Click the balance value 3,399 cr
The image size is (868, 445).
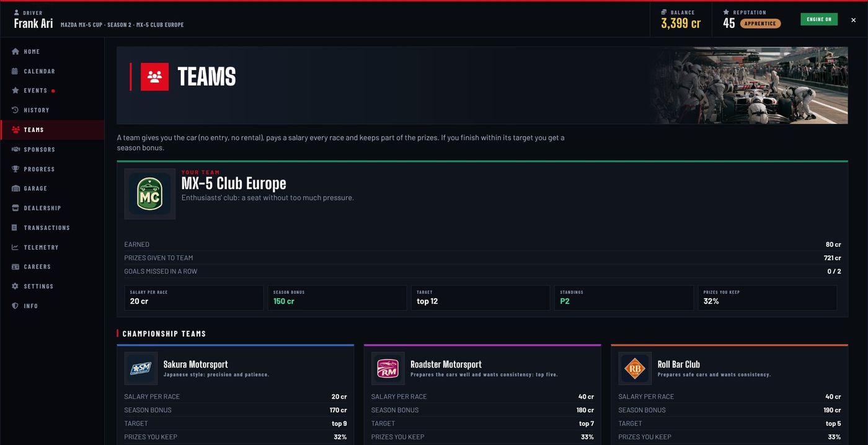click(x=681, y=24)
